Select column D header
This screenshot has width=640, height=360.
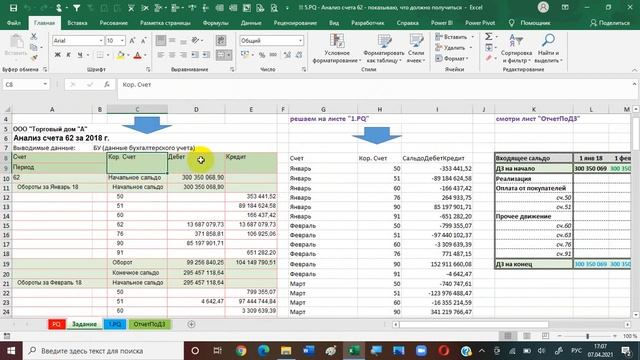pyautogui.click(x=196, y=109)
